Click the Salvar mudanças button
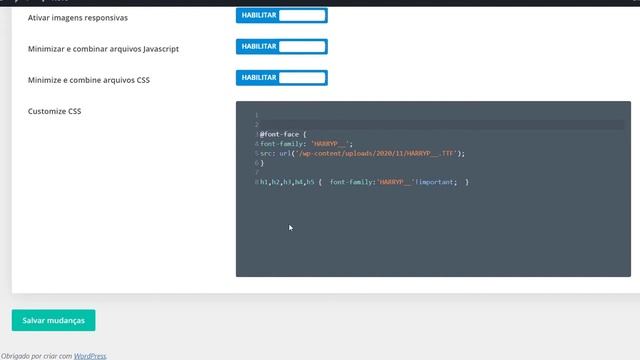The height and width of the screenshot is (360, 640). point(53,320)
